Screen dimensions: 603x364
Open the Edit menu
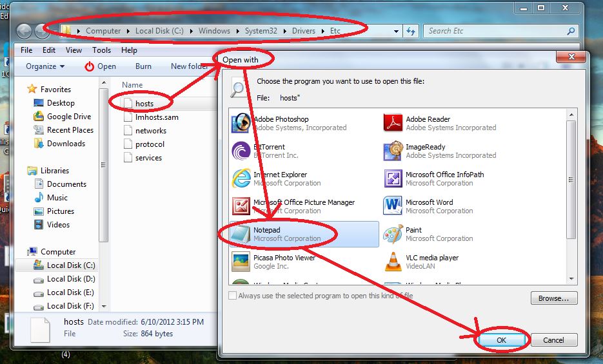click(x=49, y=50)
